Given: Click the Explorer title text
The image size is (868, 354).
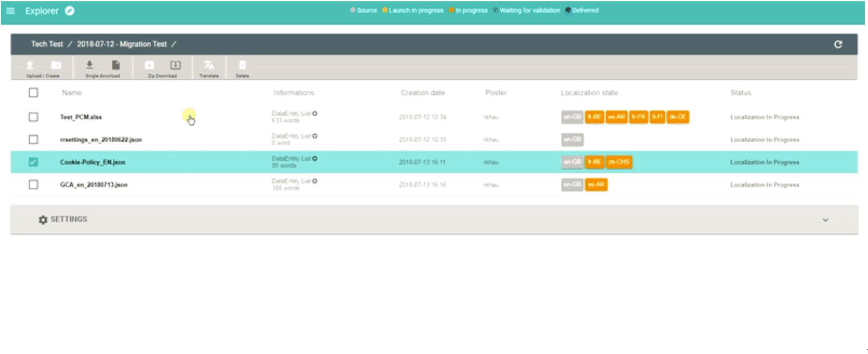Looking at the screenshot, I should [42, 11].
